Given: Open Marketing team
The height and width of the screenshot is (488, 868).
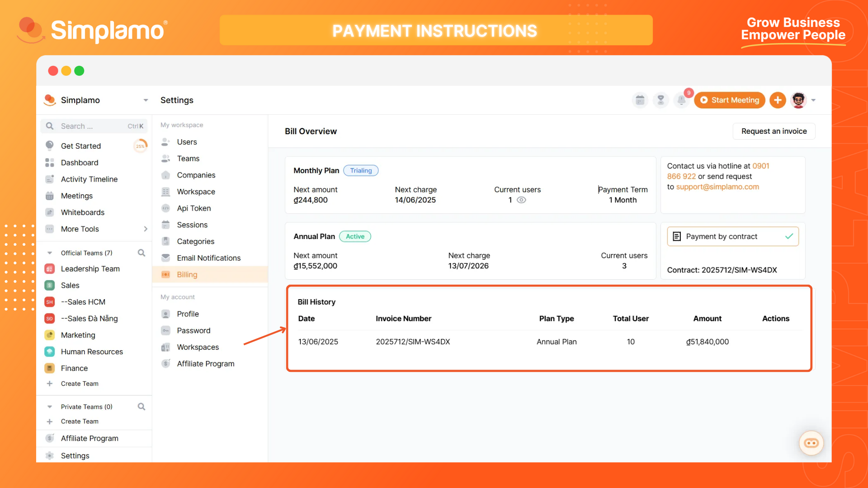Looking at the screenshot, I should click(78, 335).
